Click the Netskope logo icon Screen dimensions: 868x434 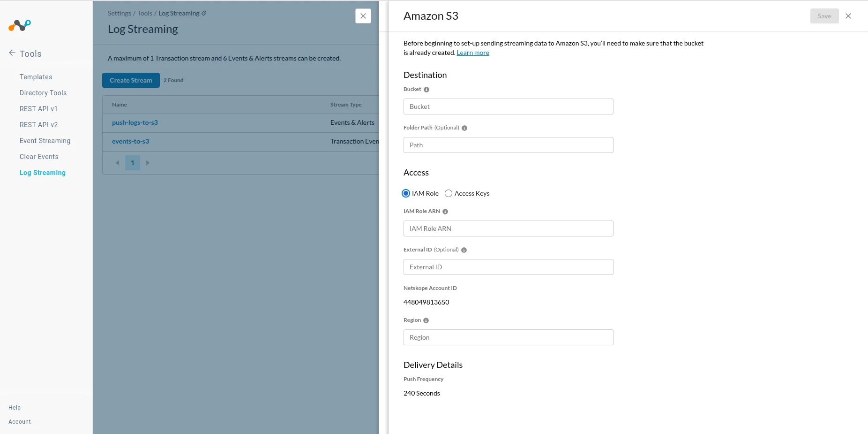pyautogui.click(x=19, y=25)
